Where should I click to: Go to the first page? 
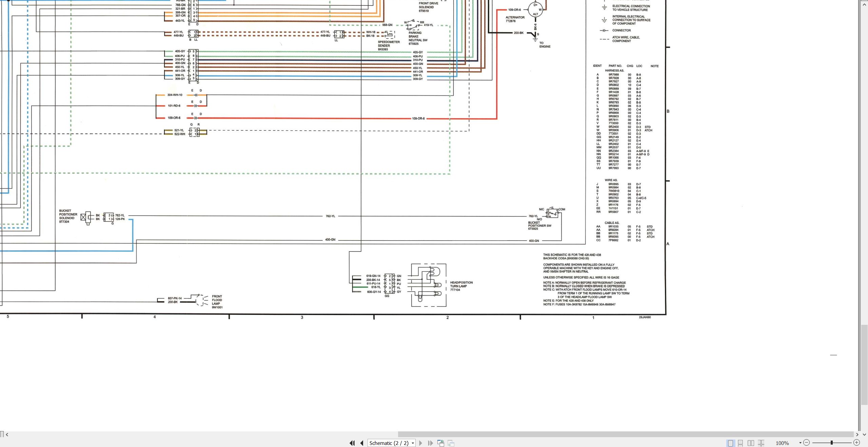point(352,443)
